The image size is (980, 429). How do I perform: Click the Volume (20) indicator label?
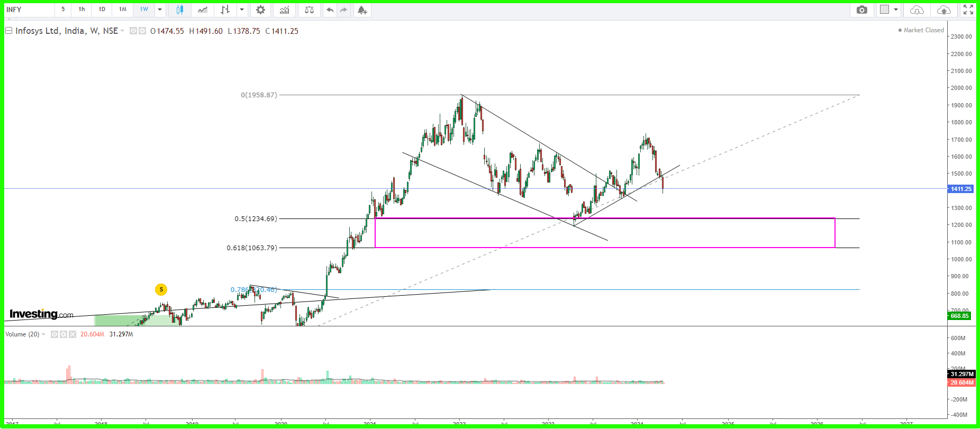[22, 334]
